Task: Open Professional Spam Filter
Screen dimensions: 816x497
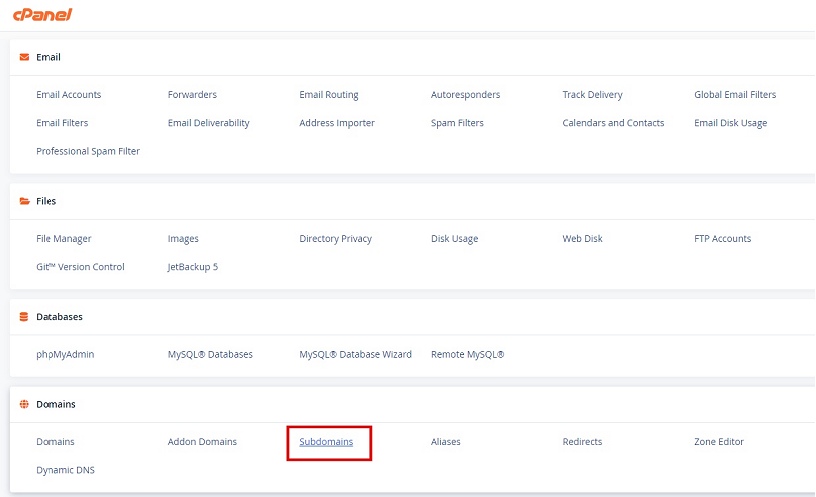Action: 88,151
